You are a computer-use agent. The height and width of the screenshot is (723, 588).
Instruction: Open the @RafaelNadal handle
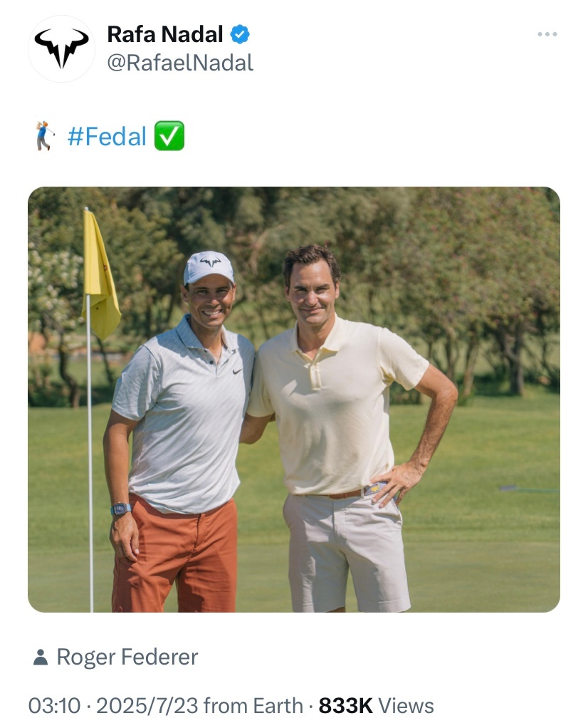point(180,63)
